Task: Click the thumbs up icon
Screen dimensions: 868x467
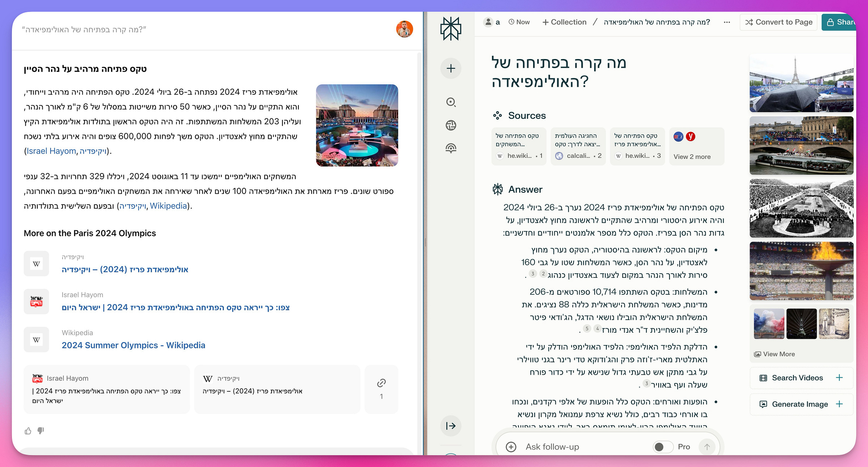Action: tap(28, 431)
